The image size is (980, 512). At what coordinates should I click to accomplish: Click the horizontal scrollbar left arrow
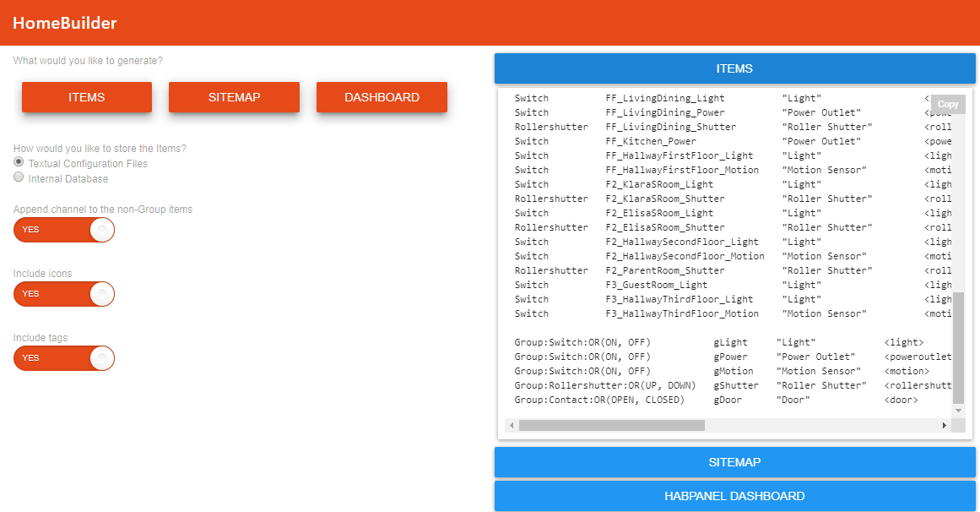point(512,426)
